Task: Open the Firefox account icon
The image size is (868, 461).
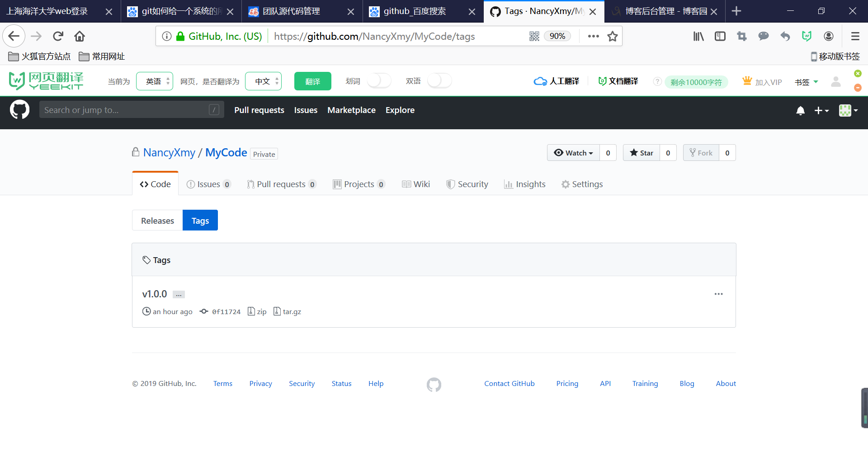Action: pos(829,36)
